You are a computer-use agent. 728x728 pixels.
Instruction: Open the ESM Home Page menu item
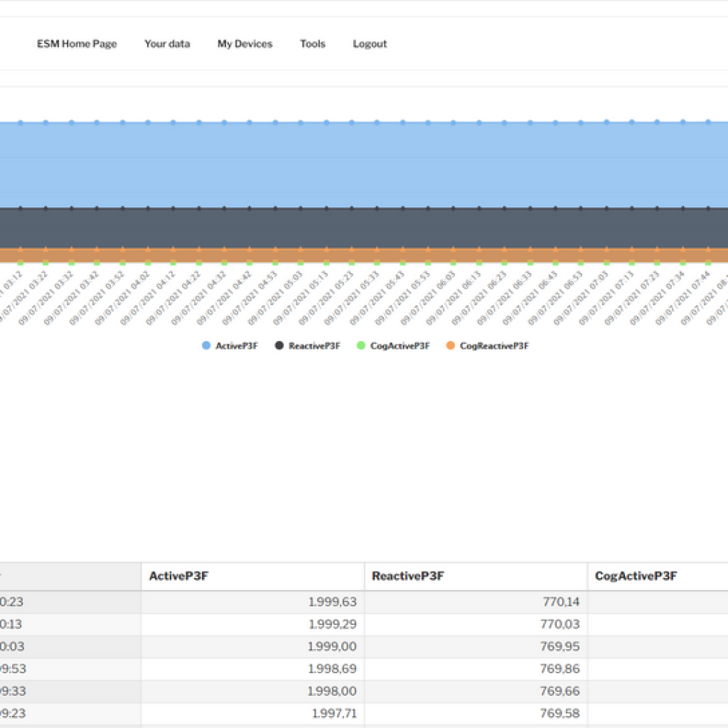click(77, 44)
